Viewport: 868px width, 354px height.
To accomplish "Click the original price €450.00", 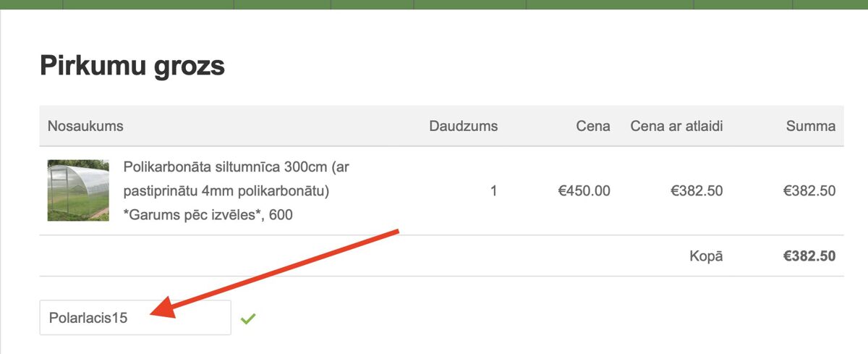I will pyautogui.click(x=584, y=191).
